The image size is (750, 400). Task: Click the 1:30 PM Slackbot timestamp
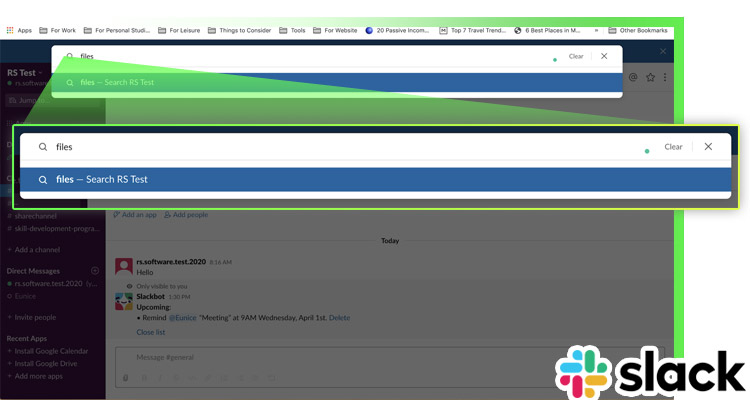point(179,297)
